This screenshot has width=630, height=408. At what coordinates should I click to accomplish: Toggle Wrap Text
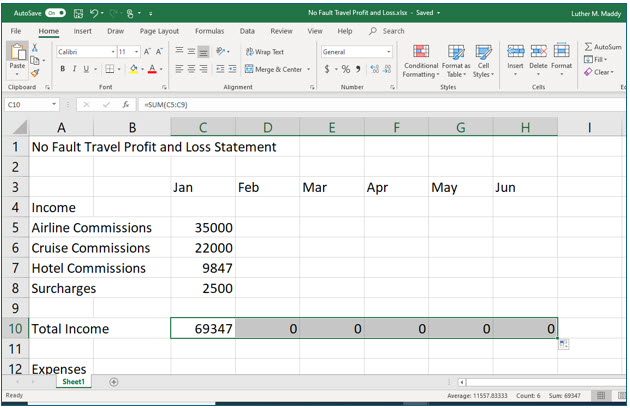(x=264, y=51)
